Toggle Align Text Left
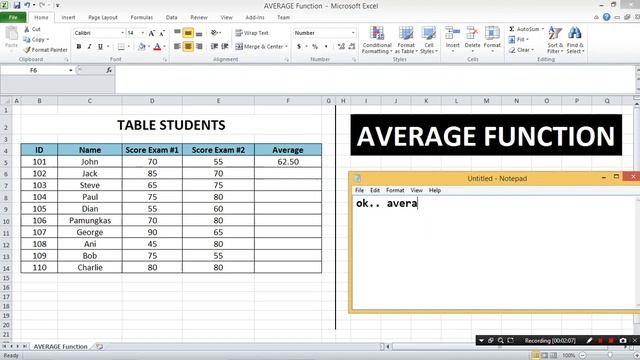 pyautogui.click(x=178, y=47)
